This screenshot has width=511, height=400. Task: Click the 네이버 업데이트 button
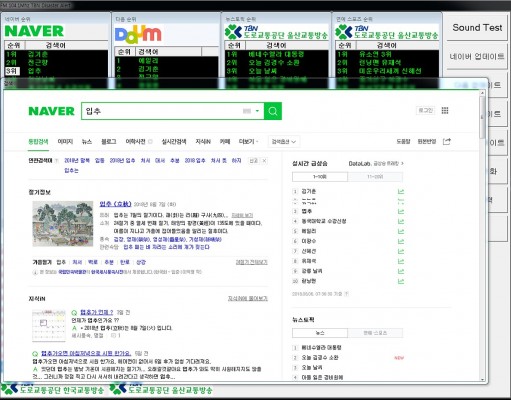[x=477, y=56]
